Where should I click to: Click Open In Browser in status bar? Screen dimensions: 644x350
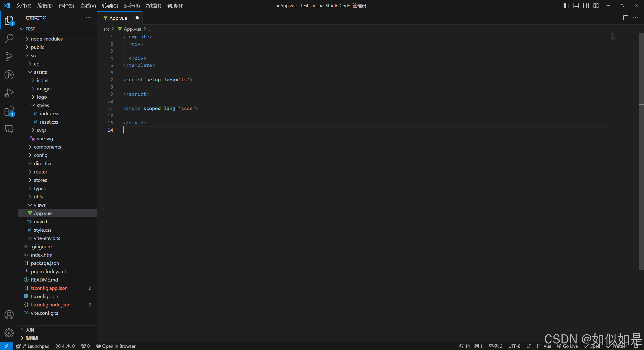pyautogui.click(x=116, y=346)
